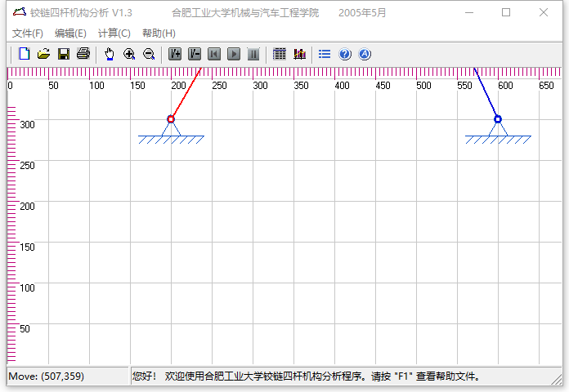Open the 文件(F) menu
Image resolution: width=569 pixels, height=392 pixels.
(x=28, y=33)
